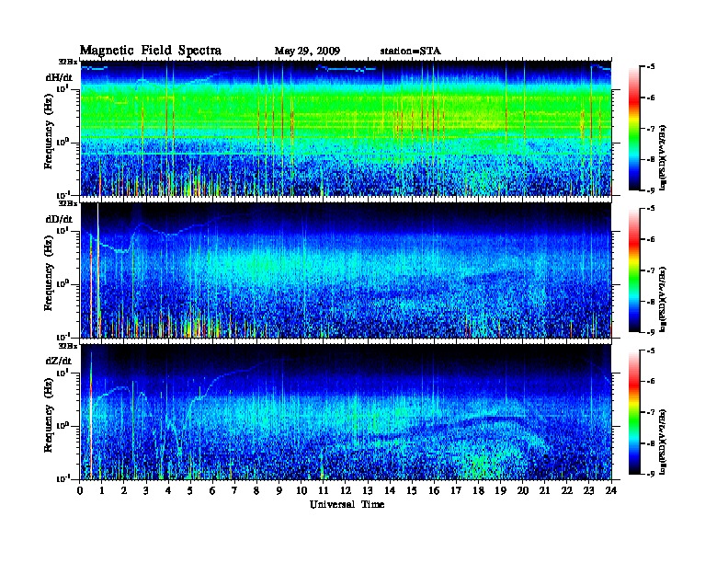Click hour 20 on the time axis
This screenshot has height=563, width=728.
pos(523,490)
